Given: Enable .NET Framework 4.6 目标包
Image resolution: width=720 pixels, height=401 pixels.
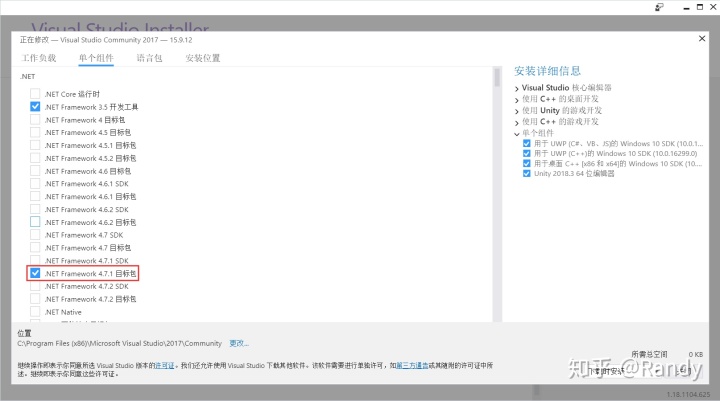Looking at the screenshot, I should [35, 171].
